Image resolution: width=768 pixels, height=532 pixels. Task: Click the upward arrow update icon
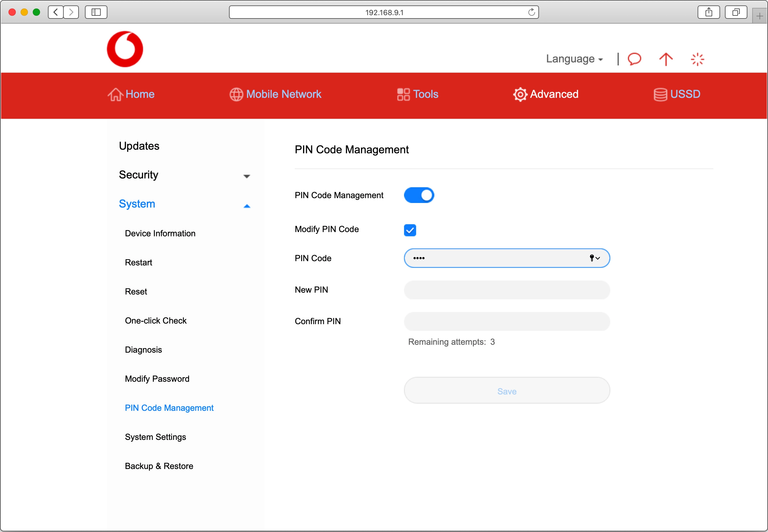coord(665,59)
